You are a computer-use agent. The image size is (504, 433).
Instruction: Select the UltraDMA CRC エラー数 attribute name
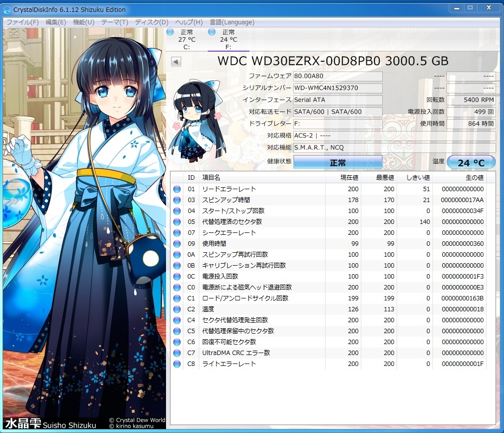[x=236, y=353]
